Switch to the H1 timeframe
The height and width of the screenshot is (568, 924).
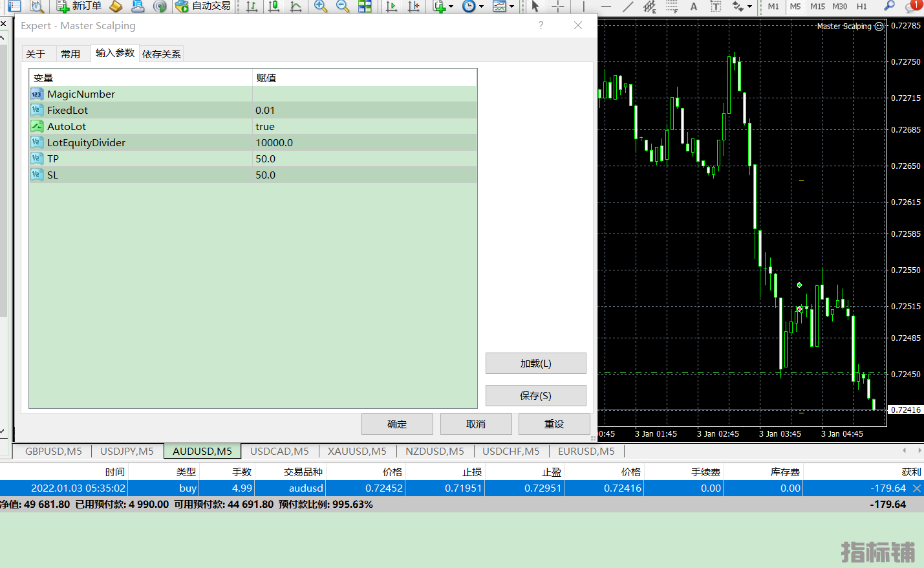[x=861, y=6]
